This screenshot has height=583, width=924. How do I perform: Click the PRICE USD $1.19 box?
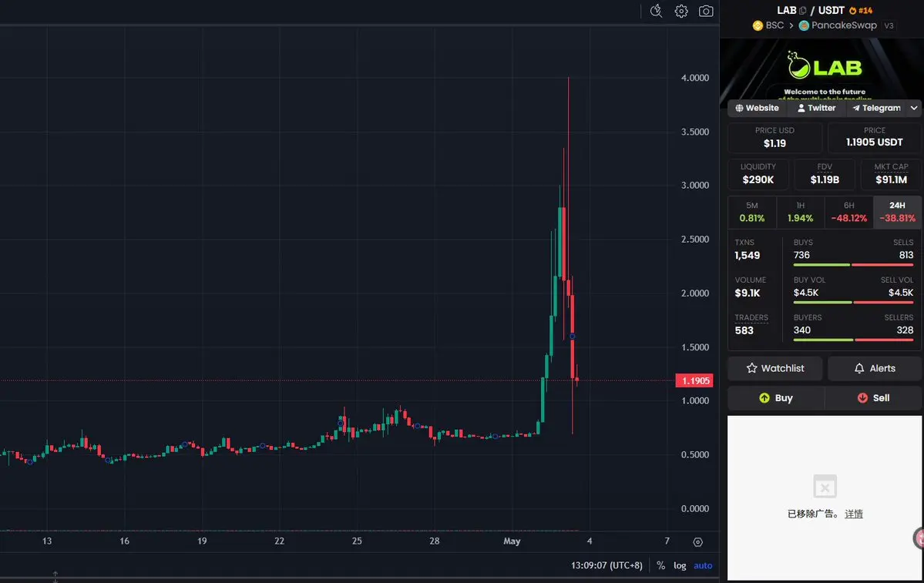[775, 137]
